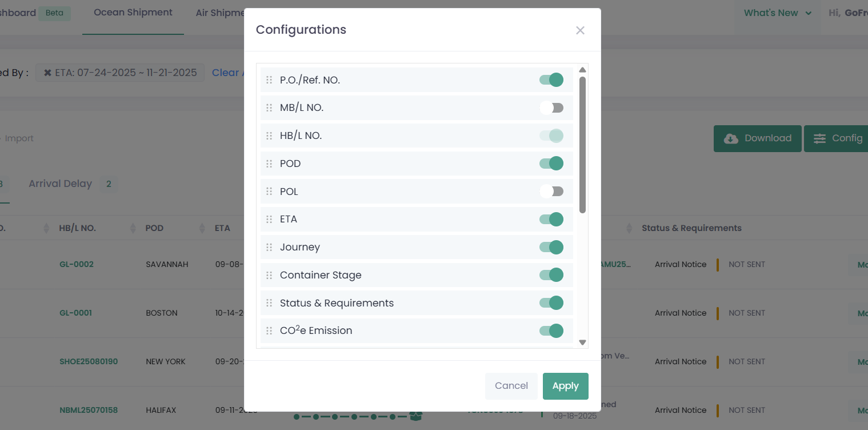Close the Configurations dialog with X
Viewport: 868px width, 430px height.
[x=580, y=30]
